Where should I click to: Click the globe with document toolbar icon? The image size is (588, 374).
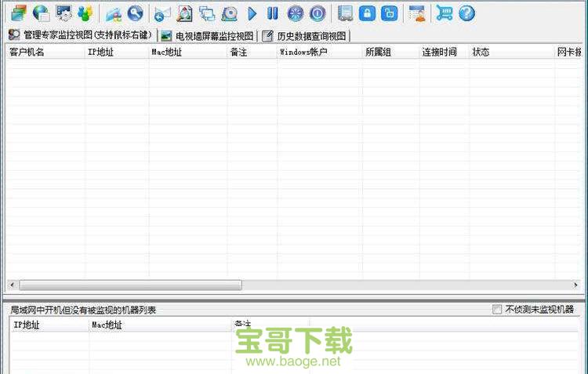click(42, 13)
